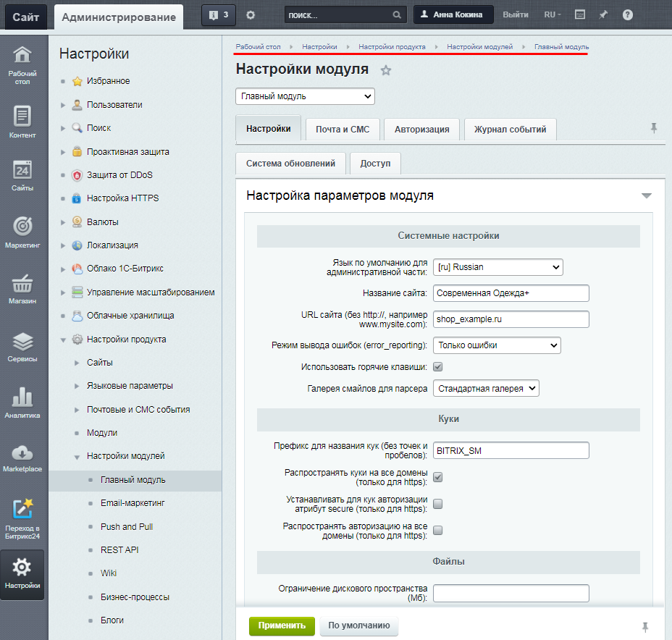Open Бизнес-процессы module settings
Image resolution: width=672 pixels, height=640 pixels.
[x=135, y=597]
